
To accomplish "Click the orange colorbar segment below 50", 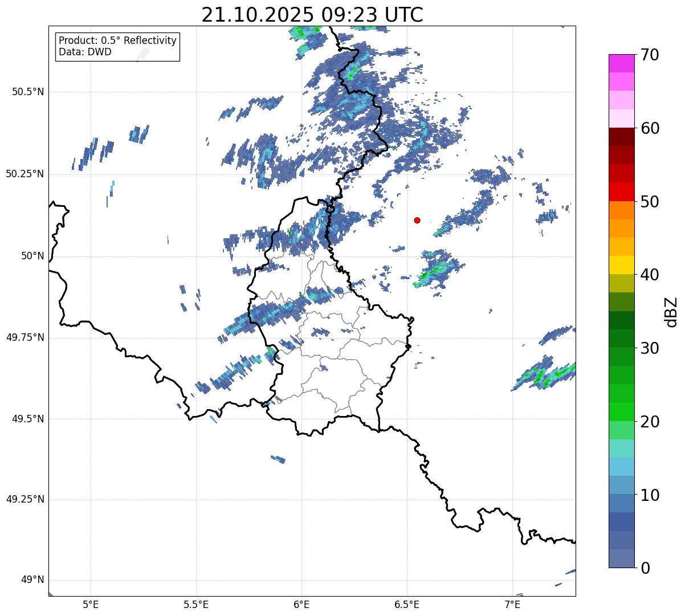I will pos(622,210).
